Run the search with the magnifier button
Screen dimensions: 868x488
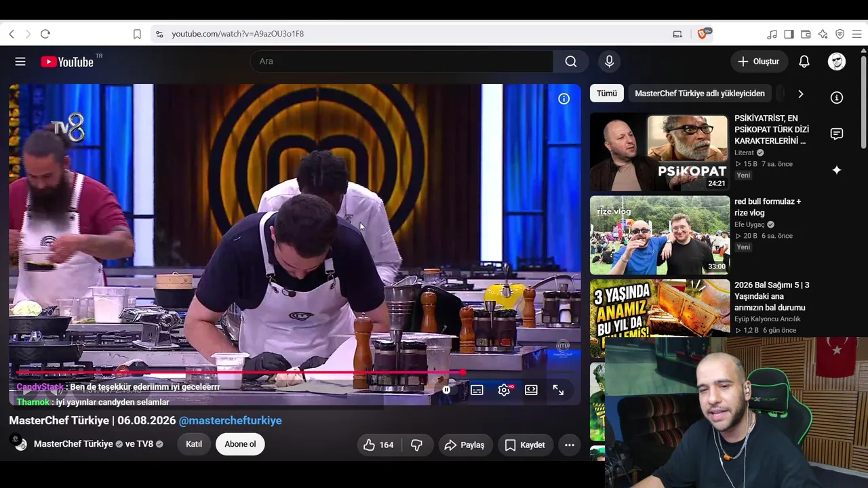point(571,62)
